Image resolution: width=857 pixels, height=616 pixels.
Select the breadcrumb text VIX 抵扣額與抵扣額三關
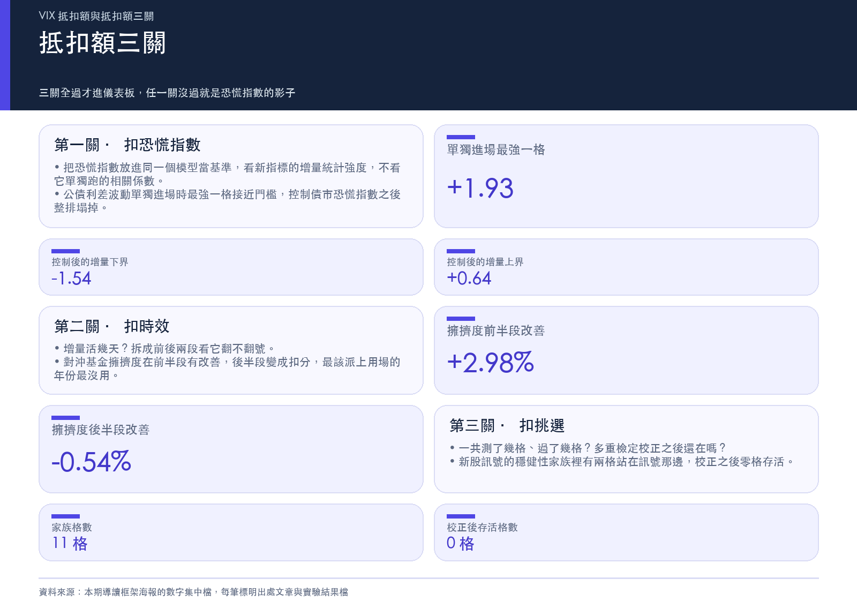point(96,16)
